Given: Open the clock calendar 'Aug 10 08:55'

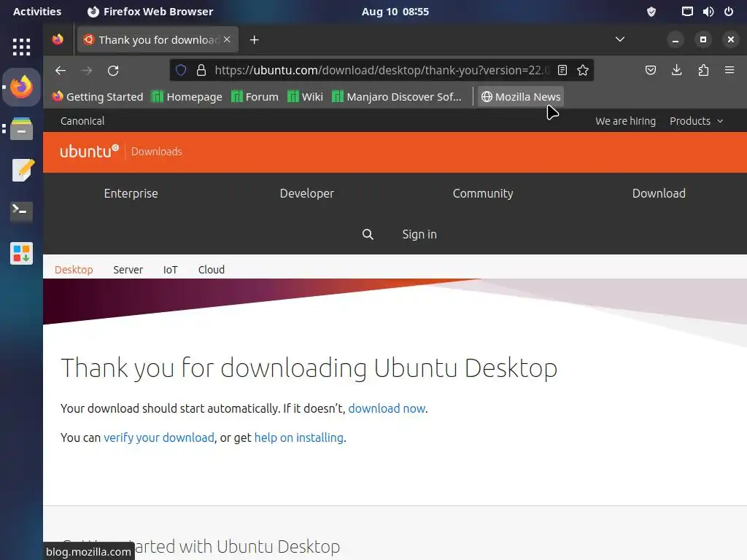Looking at the screenshot, I should (x=395, y=12).
